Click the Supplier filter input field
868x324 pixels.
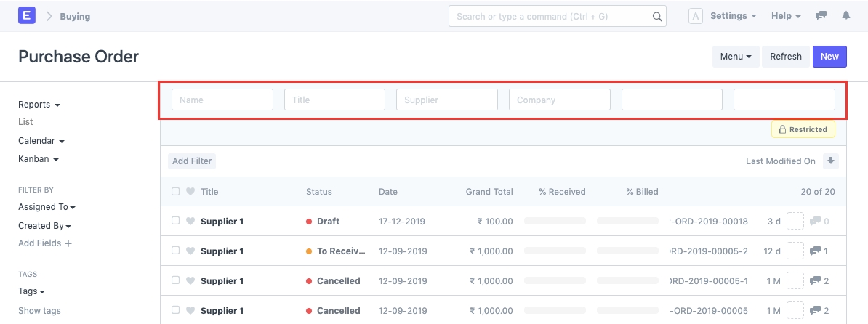pyautogui.click(x=446, y=100)
